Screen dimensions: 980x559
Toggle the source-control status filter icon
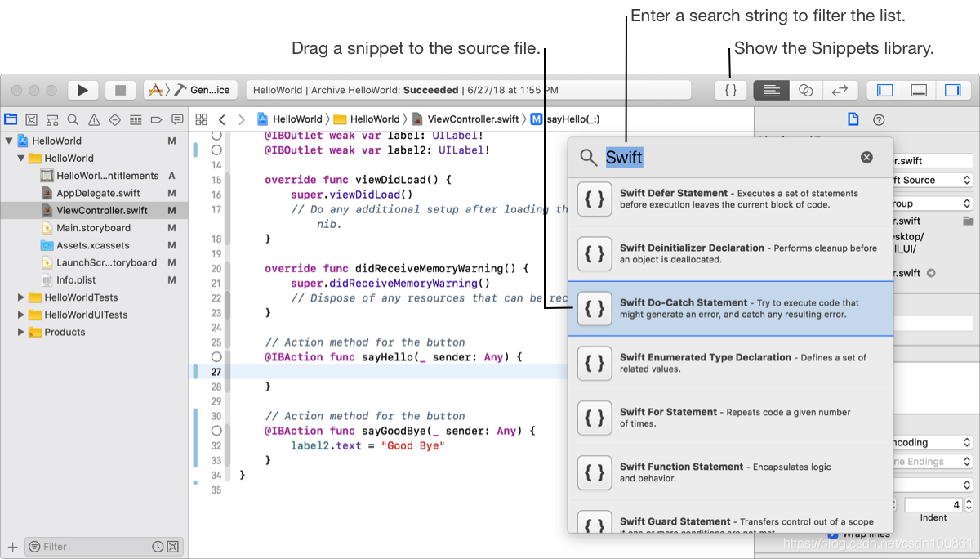point(172,547)
